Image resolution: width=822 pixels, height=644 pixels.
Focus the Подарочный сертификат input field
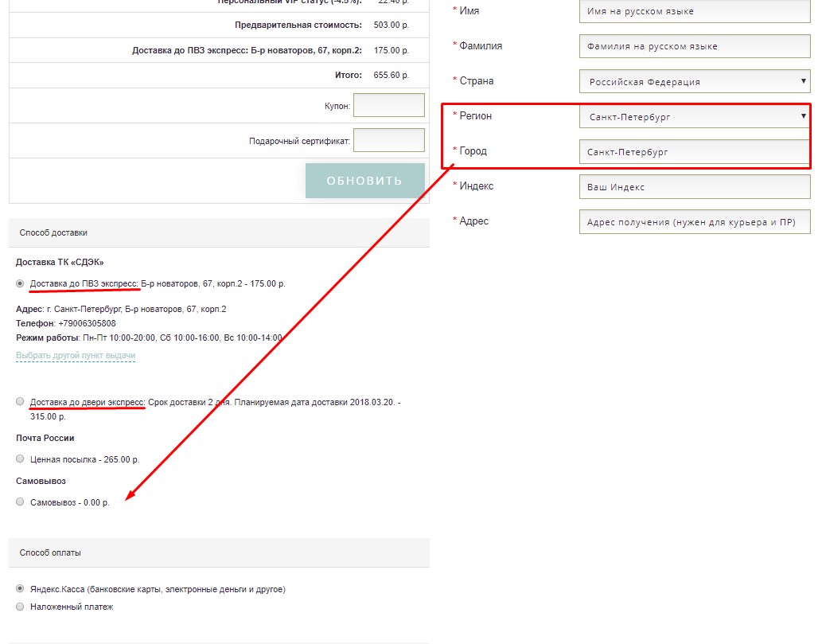[389, 140]
